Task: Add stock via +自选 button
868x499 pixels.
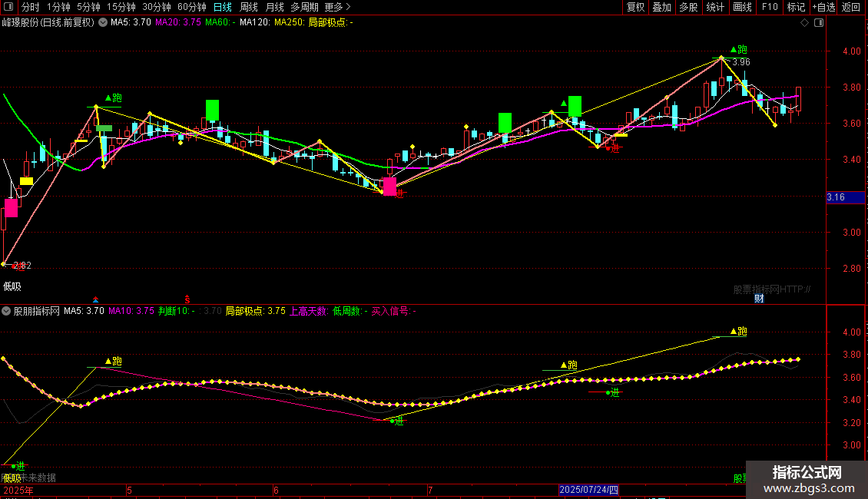Action: pos(823,7)
